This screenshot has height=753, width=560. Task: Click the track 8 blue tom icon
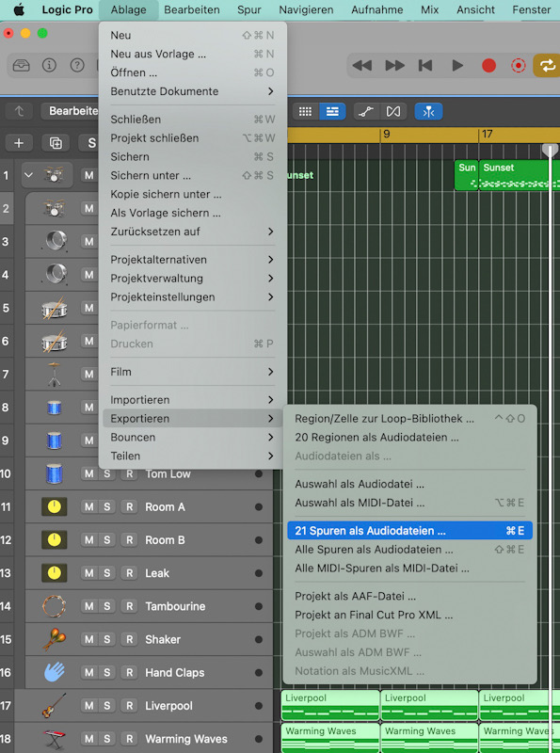54,408
